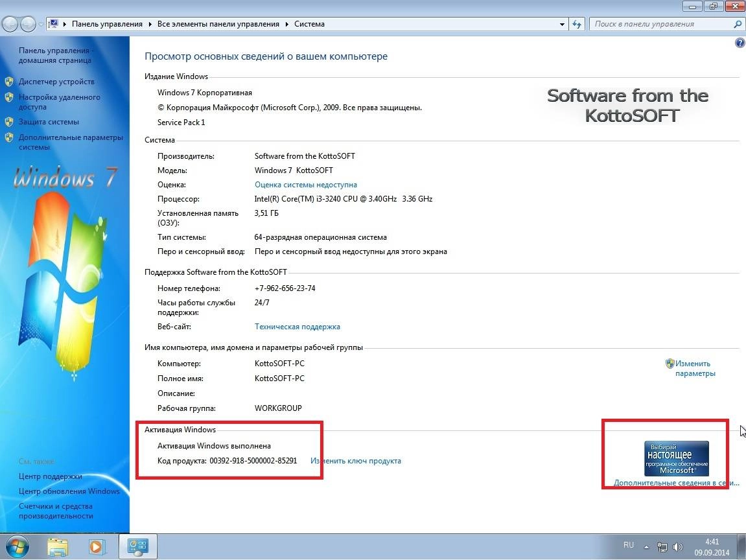
Task: Click the genuine Microsoft software badge
Action: tap(676, 459)
